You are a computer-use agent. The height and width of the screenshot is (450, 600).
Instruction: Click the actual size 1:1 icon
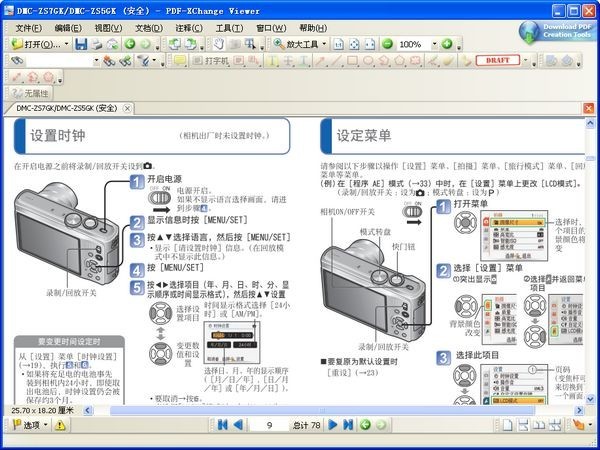click(x=339, y=44)
